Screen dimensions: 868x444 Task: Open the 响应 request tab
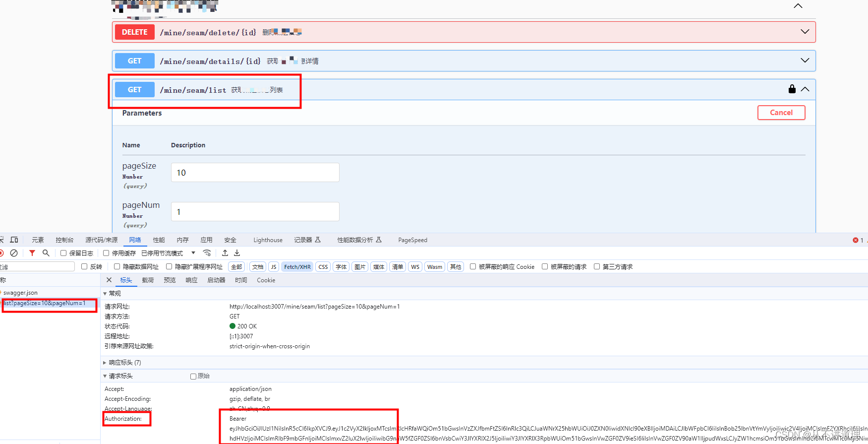191,280
